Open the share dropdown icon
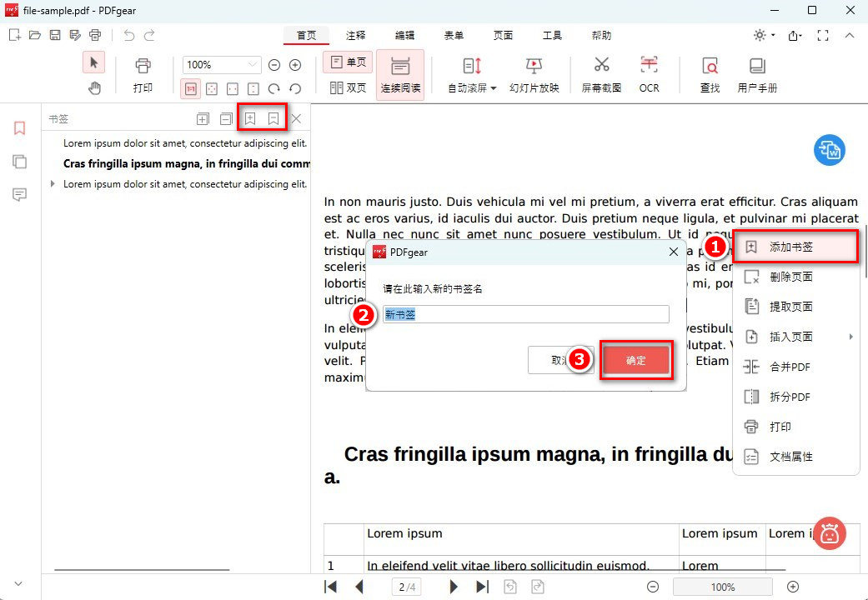This screenshot has height=600, width=868. point(795,36)
